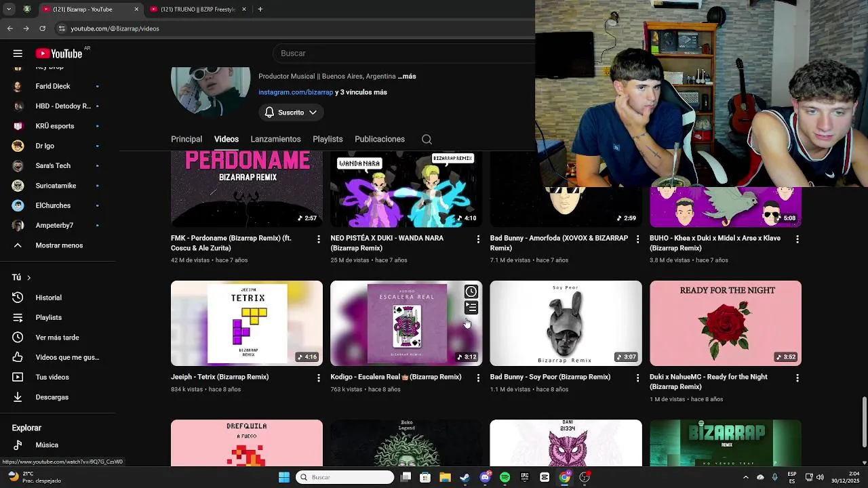
Task: Switch to the Principal channel tab
Action: coord(186,139)
